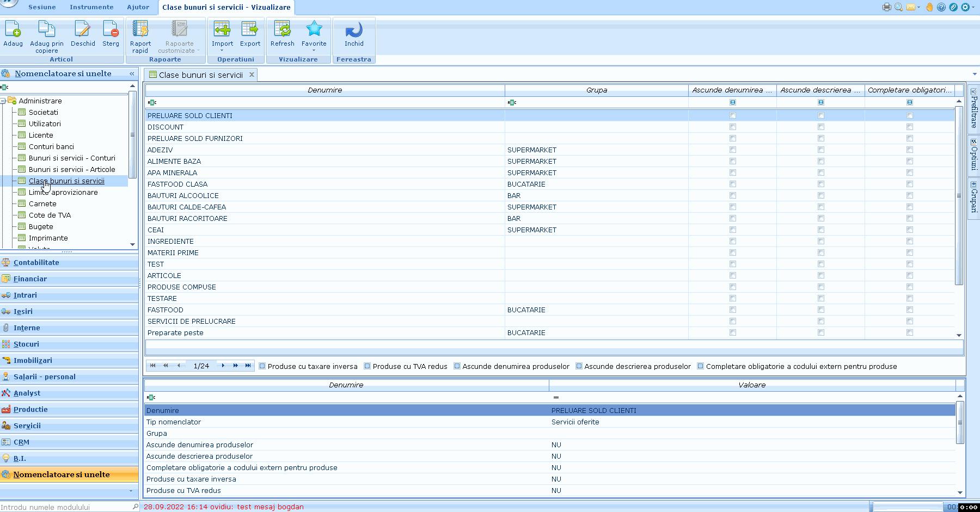This screenshot has width=980, height=512.
Task: Check Ascunde denumirea box for FASTFOOD CLASA row
Action: (733, 184)
